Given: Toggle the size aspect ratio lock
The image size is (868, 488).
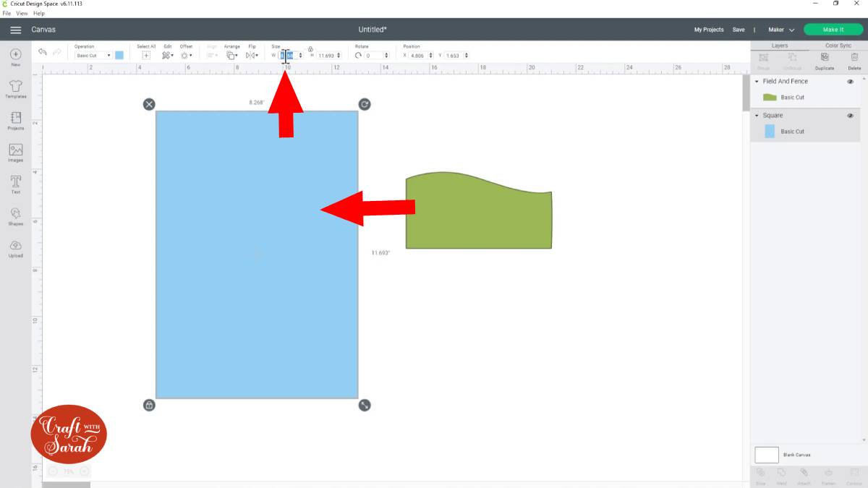Looking at the screenshot, I should [310, 49].
